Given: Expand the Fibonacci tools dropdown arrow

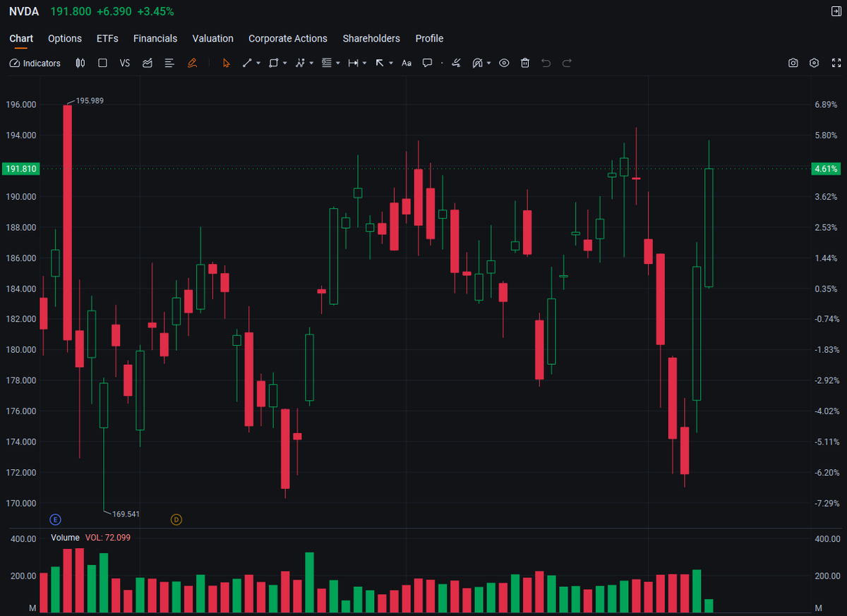Looking at the screenshot, I should 338,63.
